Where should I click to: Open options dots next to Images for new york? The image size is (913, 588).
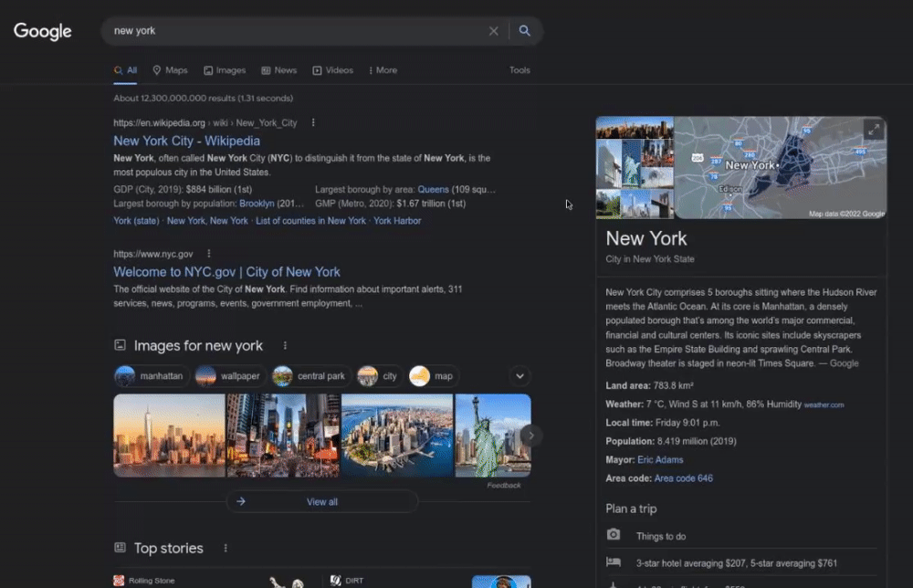[285, 346]
